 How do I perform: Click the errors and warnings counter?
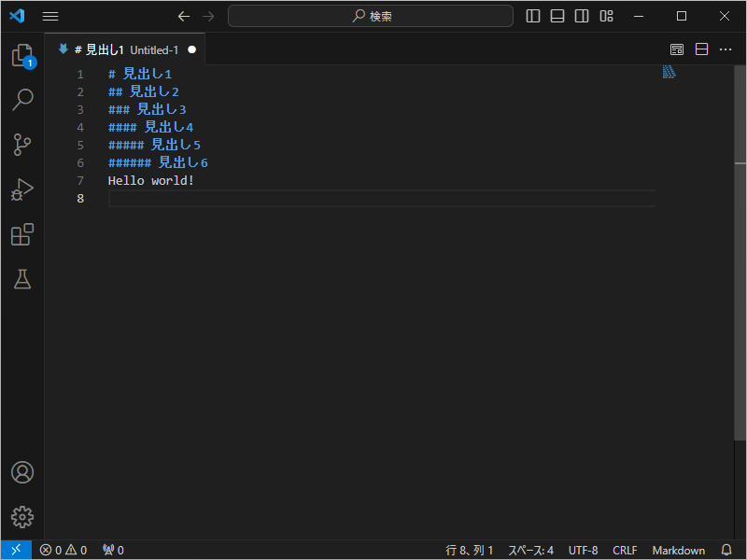coord(63,550)
